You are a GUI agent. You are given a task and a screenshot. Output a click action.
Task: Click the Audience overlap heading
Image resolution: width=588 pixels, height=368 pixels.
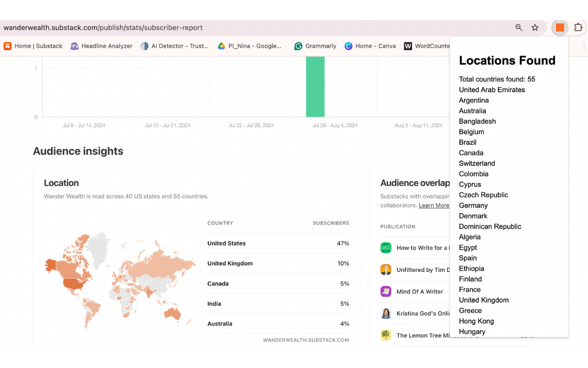[x=415, y=183]
